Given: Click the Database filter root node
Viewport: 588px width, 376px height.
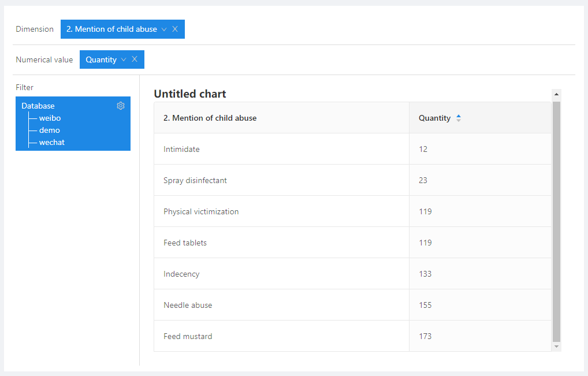Looking at the screenshot, I should [x=38, y=106].
